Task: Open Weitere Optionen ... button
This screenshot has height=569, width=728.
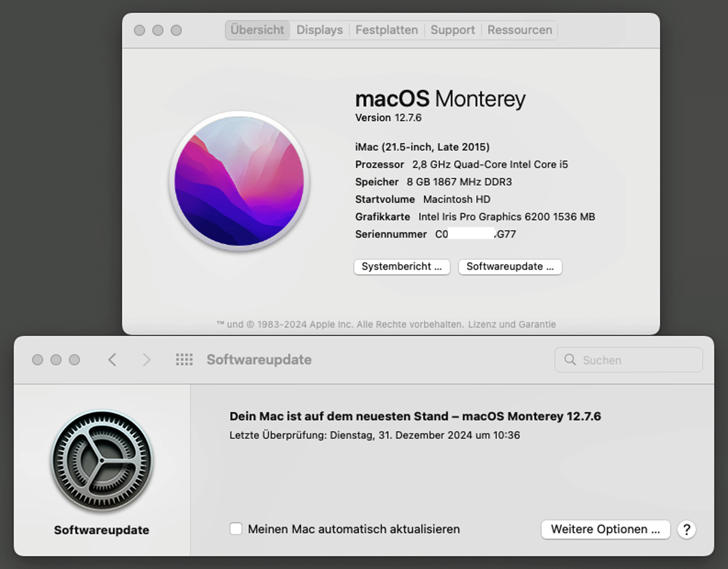Action: (605, 529)
